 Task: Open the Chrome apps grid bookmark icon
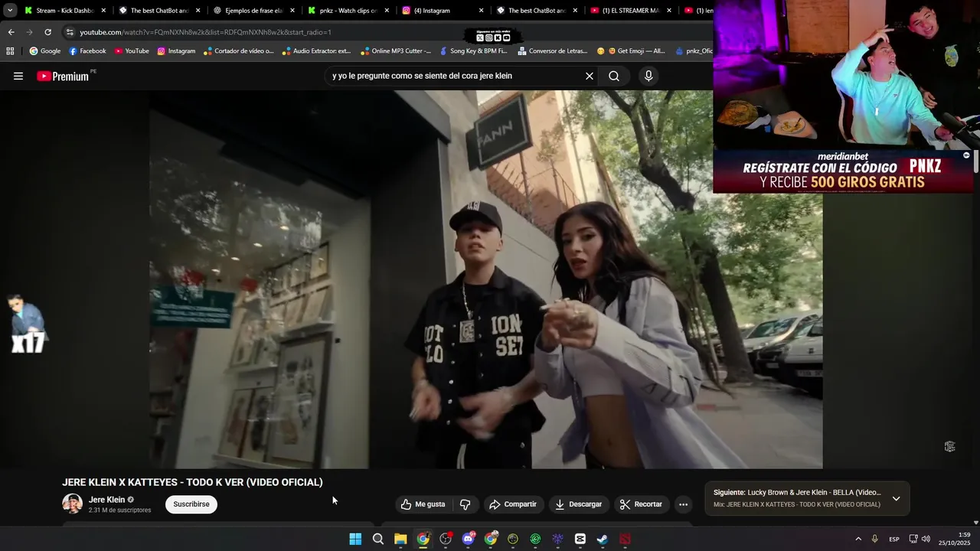[x=10, y=51]
